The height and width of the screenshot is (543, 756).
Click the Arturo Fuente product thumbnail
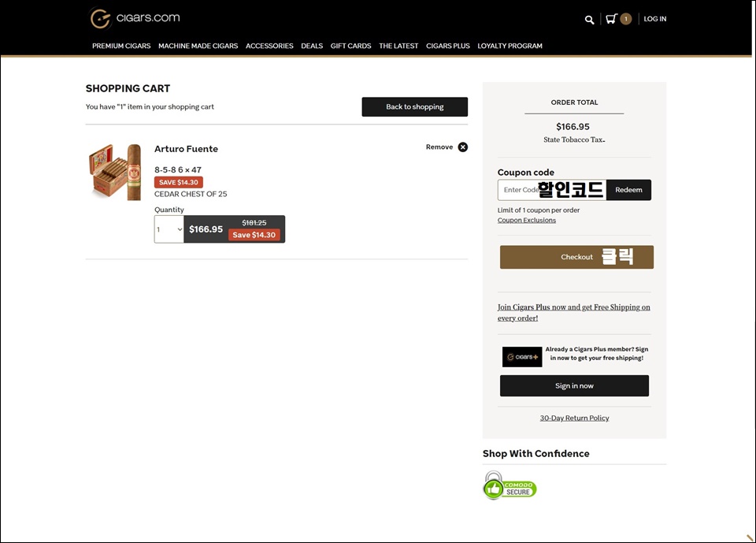[x=115, y=172]
